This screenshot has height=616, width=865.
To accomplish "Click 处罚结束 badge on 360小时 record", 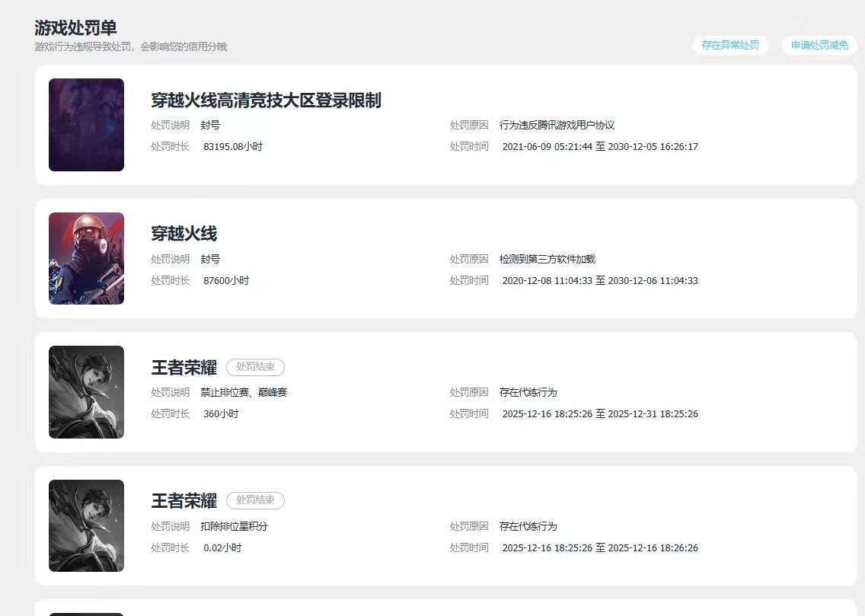I will point(255,367).
